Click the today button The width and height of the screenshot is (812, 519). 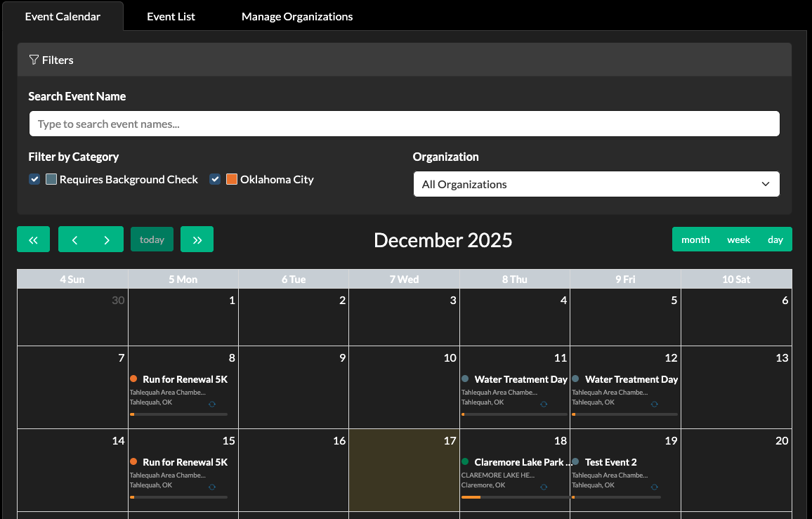tap(152, 239)
